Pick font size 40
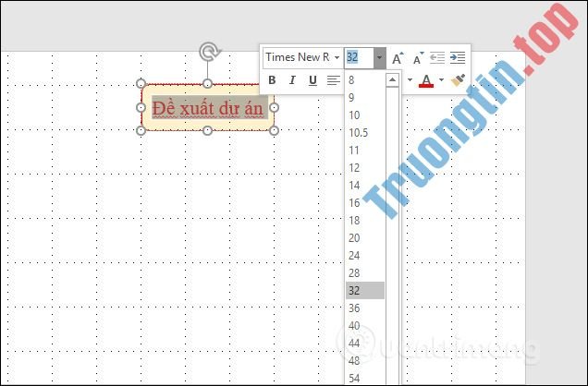The image size is (588, 386). 365,326
